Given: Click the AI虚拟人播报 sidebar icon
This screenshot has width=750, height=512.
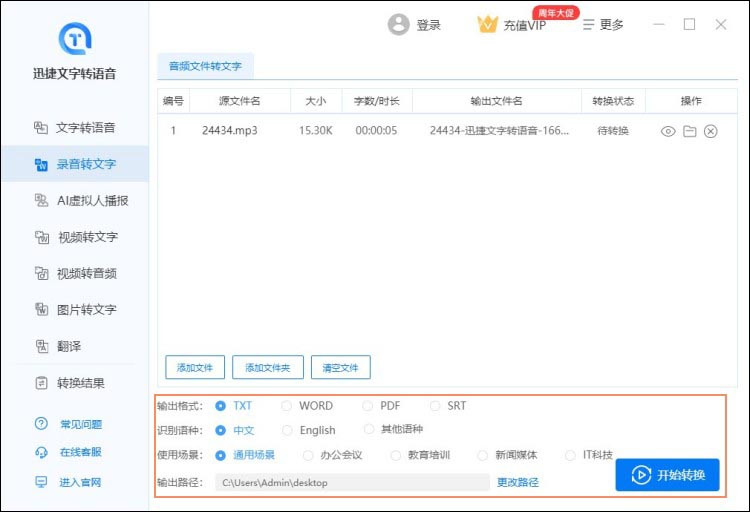Looking at the screenshot, I should tap(41, 200).
